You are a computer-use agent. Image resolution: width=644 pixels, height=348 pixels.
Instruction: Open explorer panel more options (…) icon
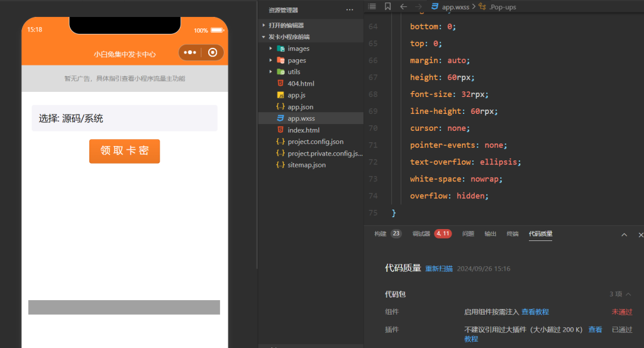(350, 10)
